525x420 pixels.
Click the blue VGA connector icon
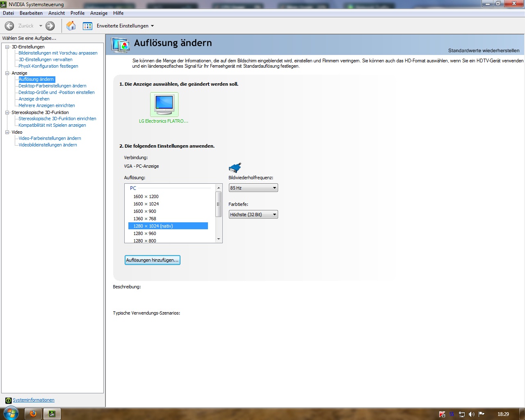point(235,167)
